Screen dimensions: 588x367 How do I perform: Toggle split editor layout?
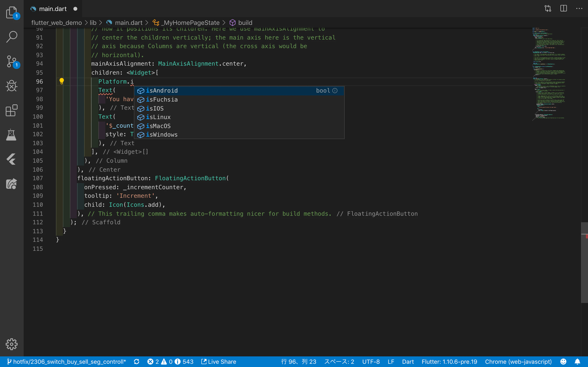[563, 9]
